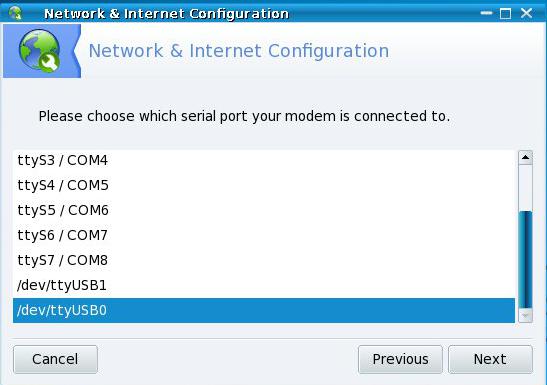This screenshot has width=547, height=385.
Task: Click the Network & Internet Configuration heading
Action: click(239, 51)
